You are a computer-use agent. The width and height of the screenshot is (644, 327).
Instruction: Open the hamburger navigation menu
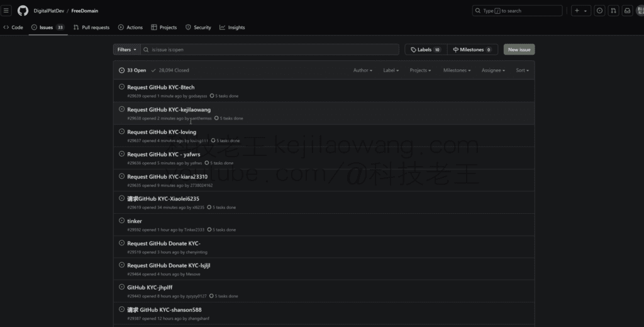point(6,11)
